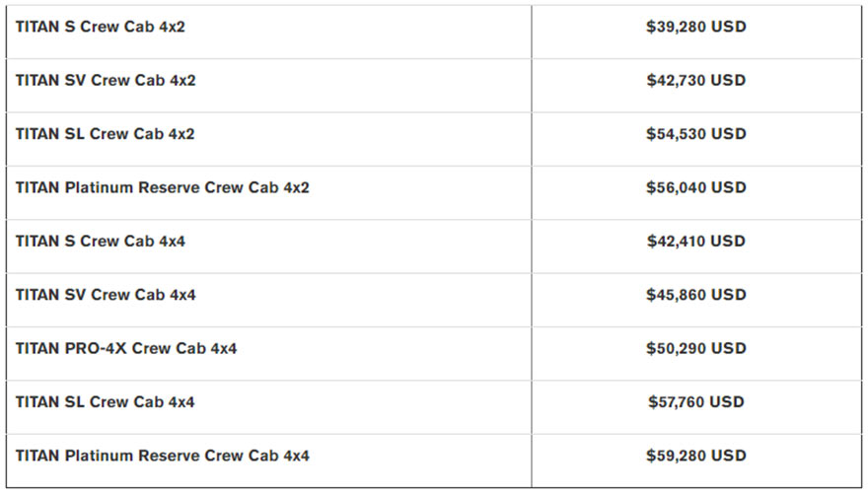Click the TITAN SL Crew Cab 4x4 row label
Image resolution: width=868 pixels, height=494 pixels.
(105, 402)
